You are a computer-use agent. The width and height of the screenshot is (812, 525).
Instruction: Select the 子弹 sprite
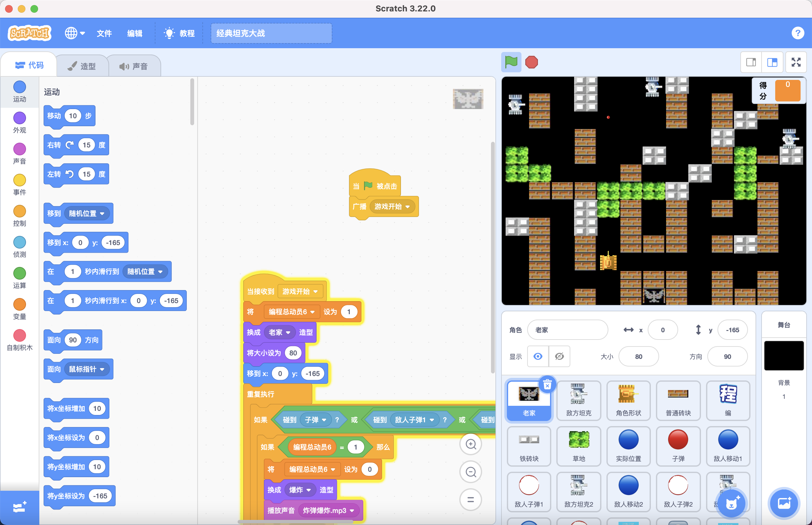(x=678, y=446)
